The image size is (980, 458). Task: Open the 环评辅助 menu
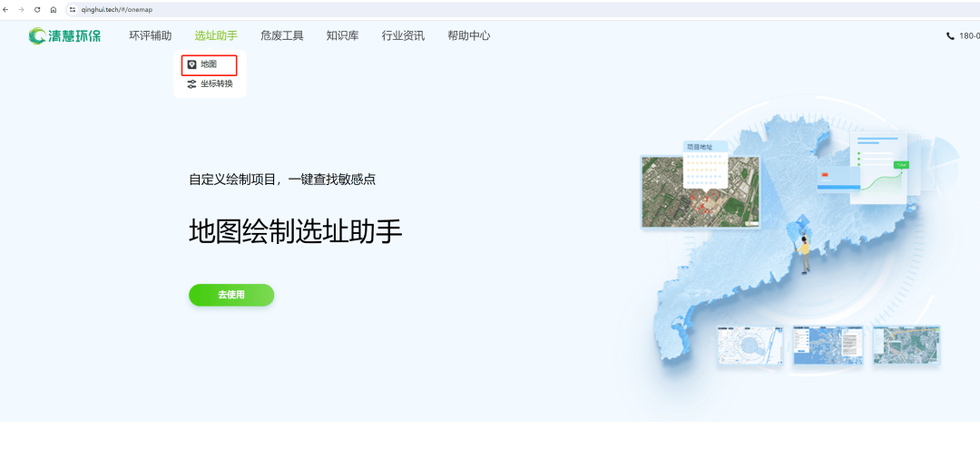(x=150, y=35)
